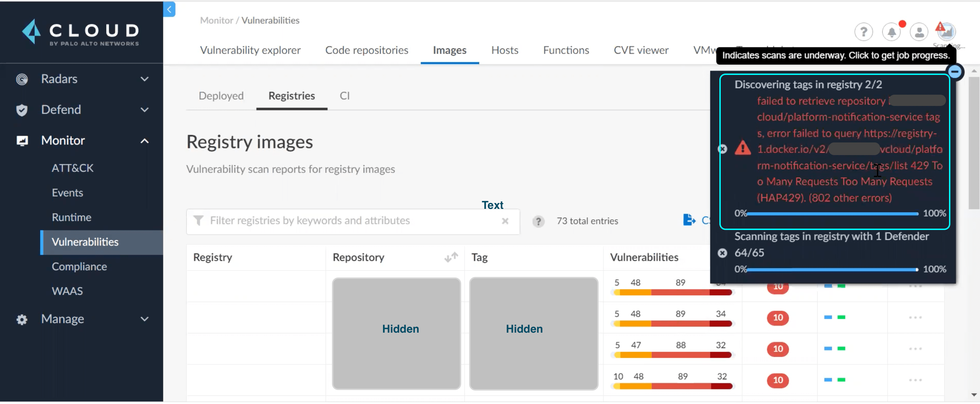Clear the registries filter field
The image size is (980, 404).
click(x=505, y=221)
